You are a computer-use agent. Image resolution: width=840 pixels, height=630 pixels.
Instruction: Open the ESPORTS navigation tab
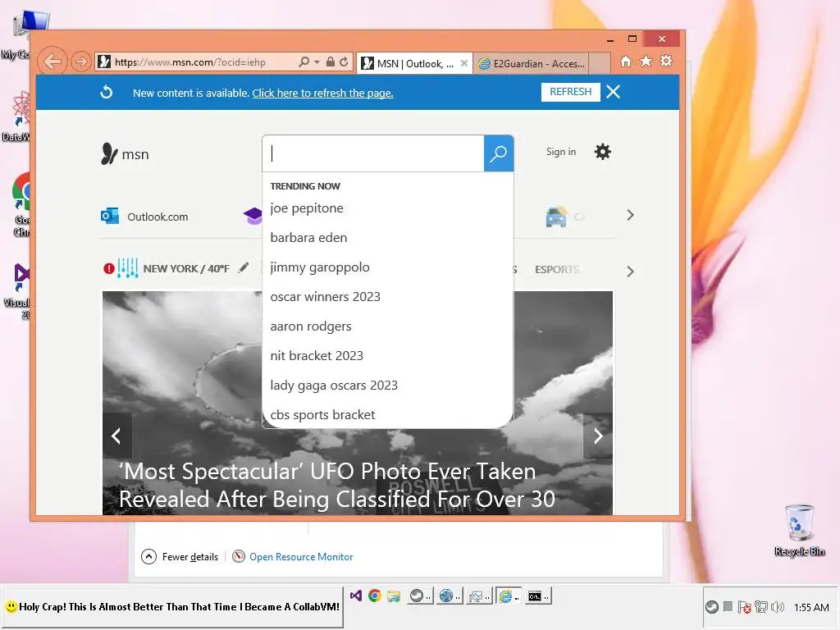(557, 269)
